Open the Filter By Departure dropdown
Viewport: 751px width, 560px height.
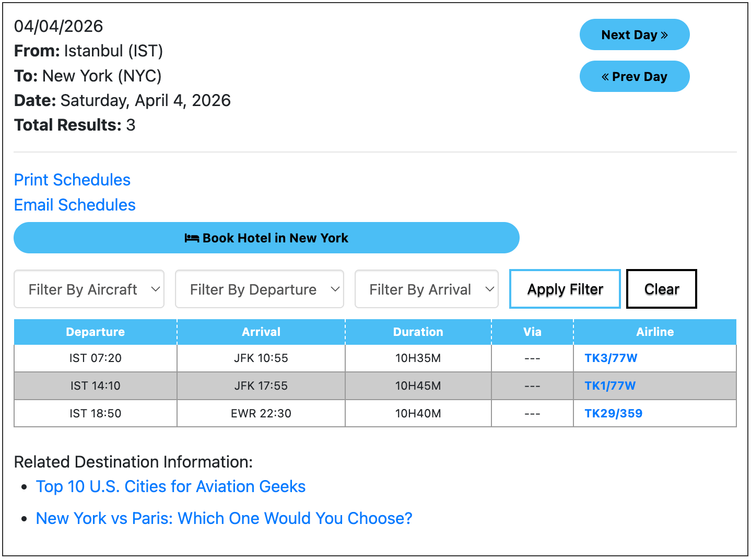[259, 289]
